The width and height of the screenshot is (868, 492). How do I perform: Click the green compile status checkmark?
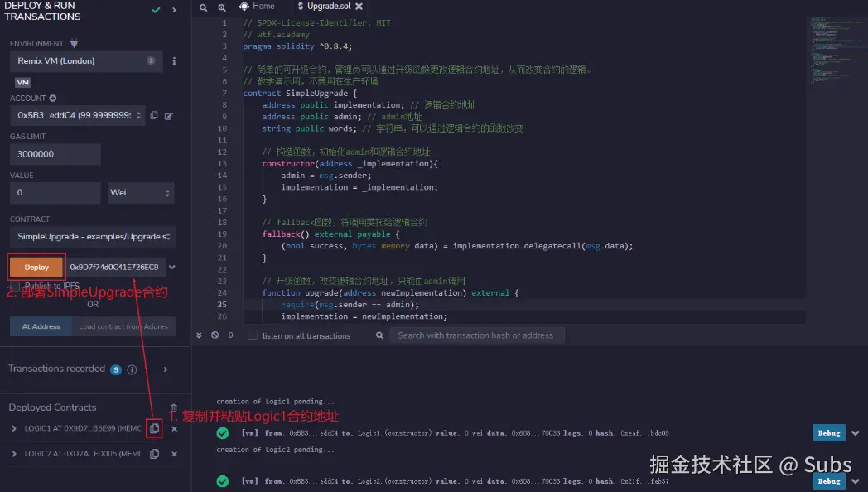click(x=156, y=10)
